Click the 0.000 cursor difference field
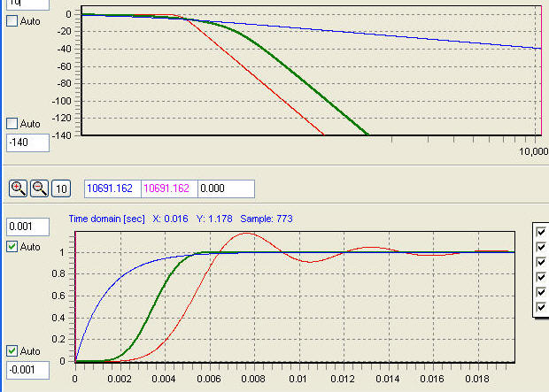This screenshot has height=392, width=549. coord(226,188)
